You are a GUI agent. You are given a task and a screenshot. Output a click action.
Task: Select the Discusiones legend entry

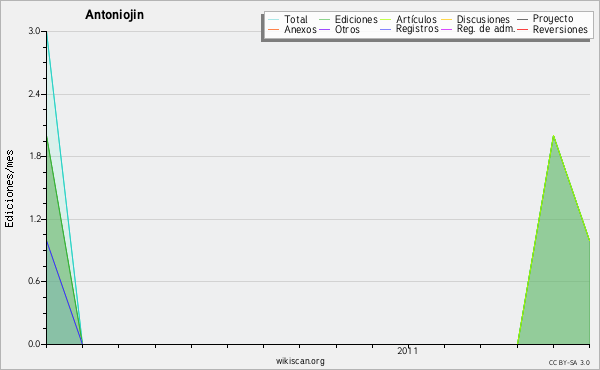[x=483, y=19]
